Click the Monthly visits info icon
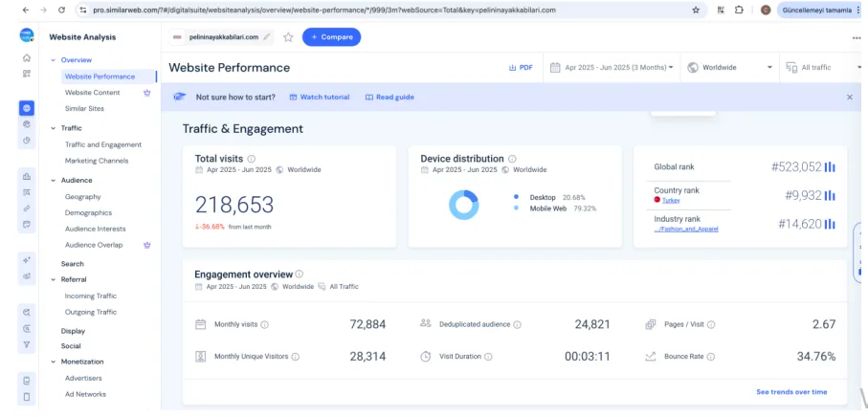The width and height of the screenshot is (868, 417). click(264, 324)
